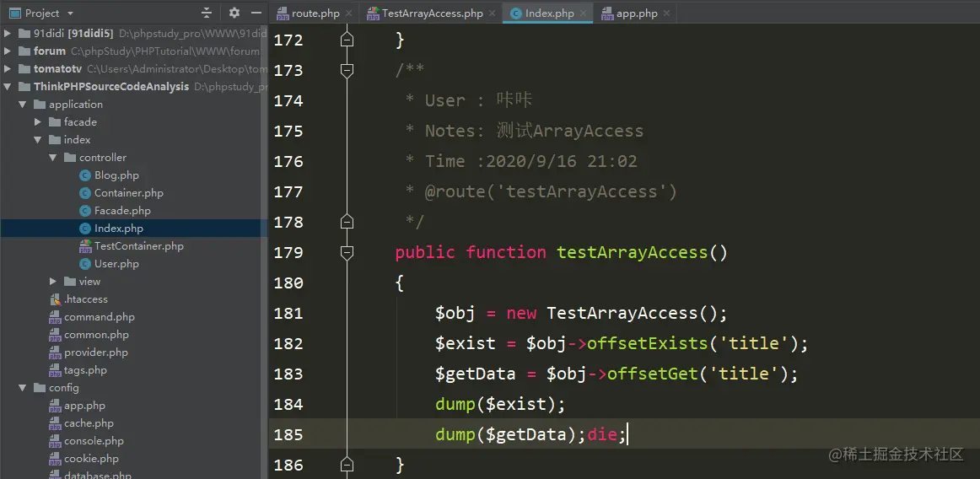Viewport: 980px width, 479px height.
Task: Click the .htaccess file icon
Action: 55,299
